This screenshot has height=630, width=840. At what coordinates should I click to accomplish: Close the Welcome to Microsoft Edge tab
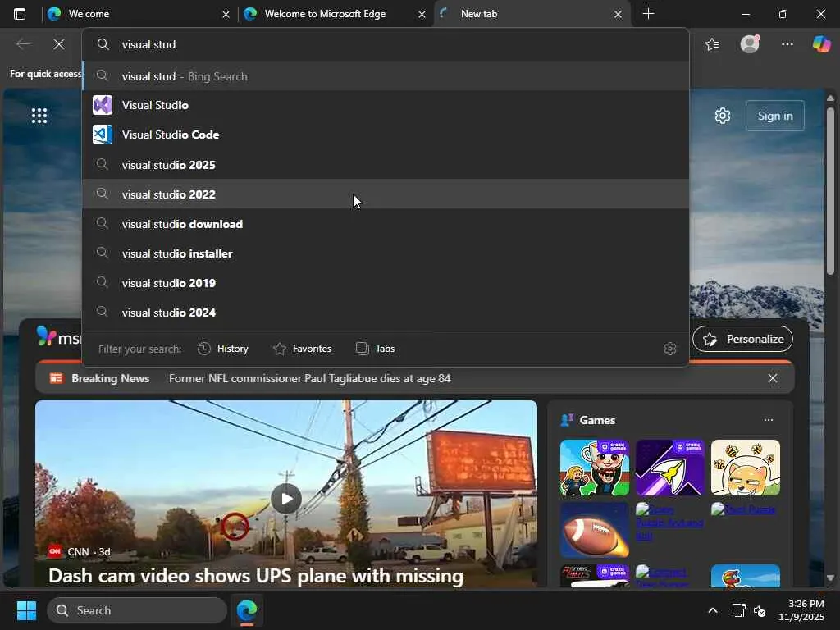point(422,15)
